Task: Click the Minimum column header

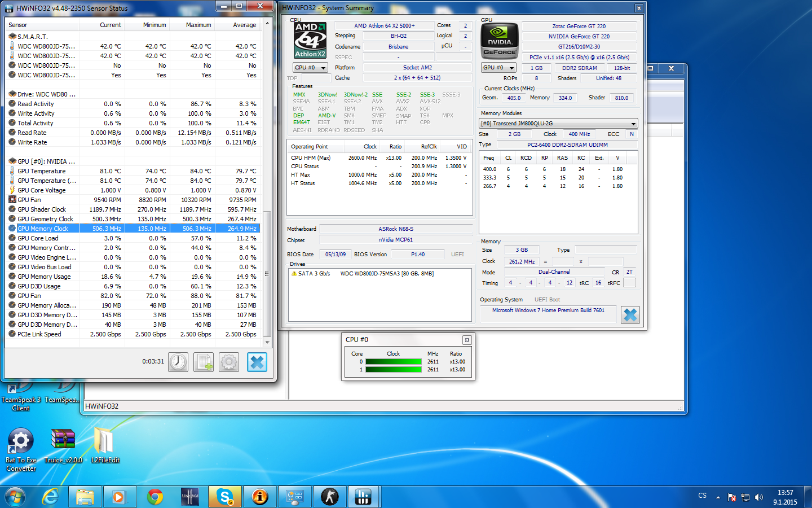Action: tap(147, 25)
